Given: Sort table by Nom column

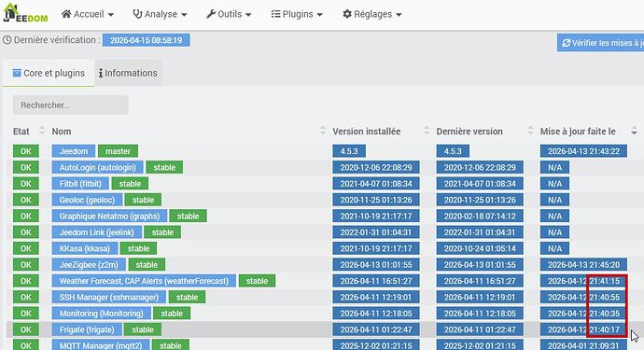Looking at the screenshot, I should 189,131.
